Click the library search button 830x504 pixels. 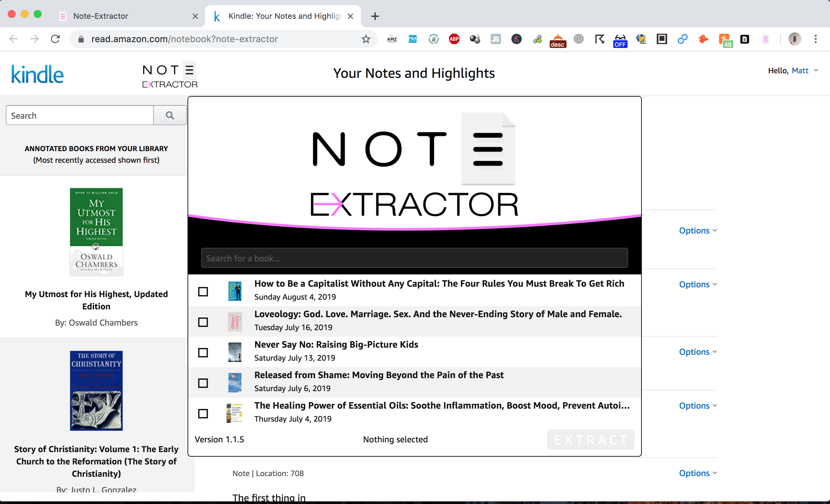[x=170, y=115]
